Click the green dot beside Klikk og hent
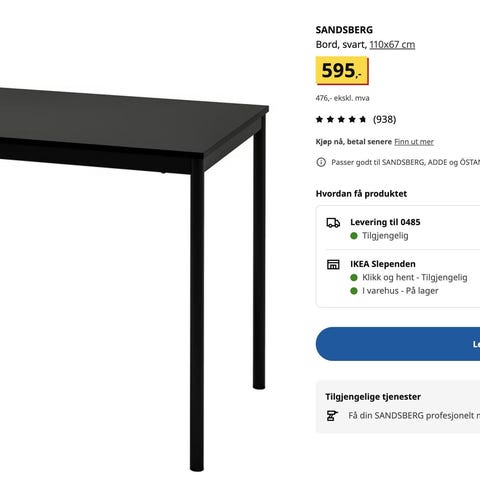Viewport: 480px width, 480px height. point(354,277)
